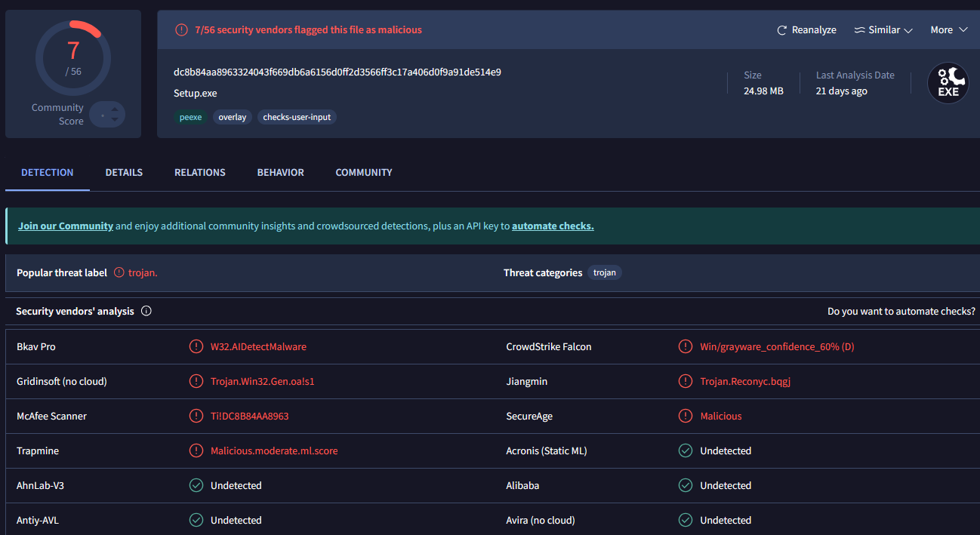Upvote the community score
This screenshot has height=535, width=980.
[x=115, y=109]
